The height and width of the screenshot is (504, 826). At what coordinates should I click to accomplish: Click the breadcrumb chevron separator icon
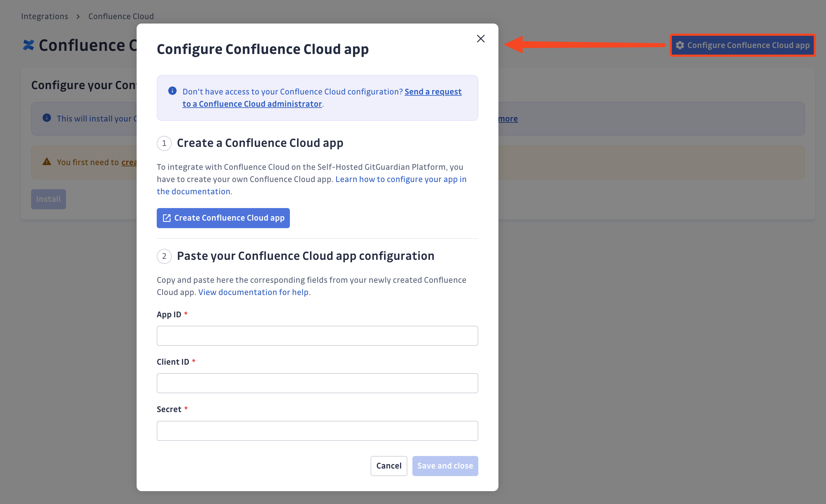click(78, 16)
